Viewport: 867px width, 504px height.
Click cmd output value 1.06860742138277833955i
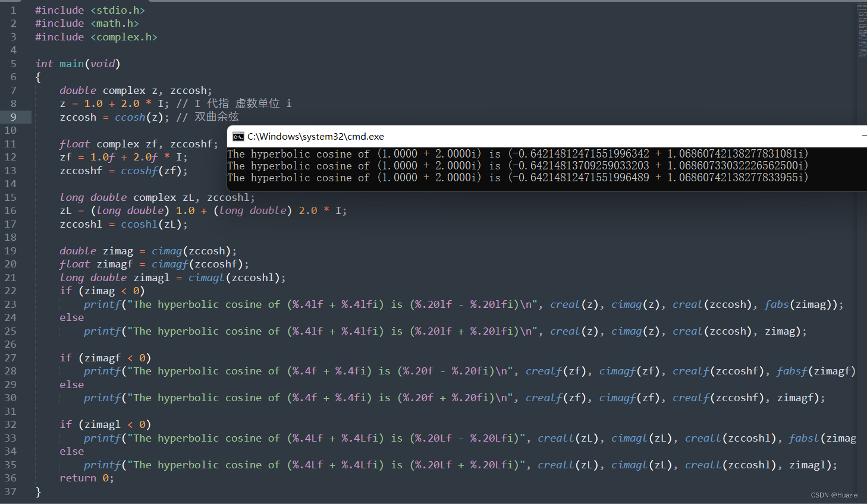coord(735,178)
